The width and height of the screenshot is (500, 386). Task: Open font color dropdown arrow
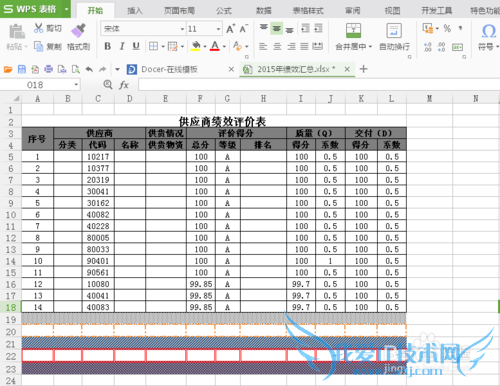point(224,46)
